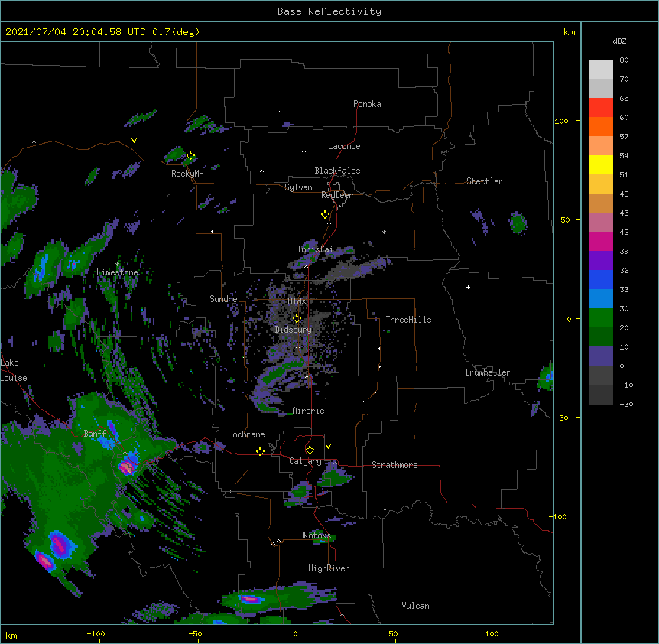Viewport: 659px width, 644px height.
Task: Click the Drumheller town label
Action: (x=488, y=372)
